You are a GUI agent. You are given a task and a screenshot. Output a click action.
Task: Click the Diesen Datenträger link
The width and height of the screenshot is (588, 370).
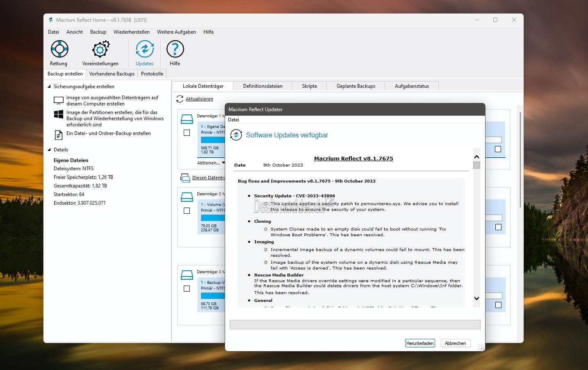click(x=208, y=178)
